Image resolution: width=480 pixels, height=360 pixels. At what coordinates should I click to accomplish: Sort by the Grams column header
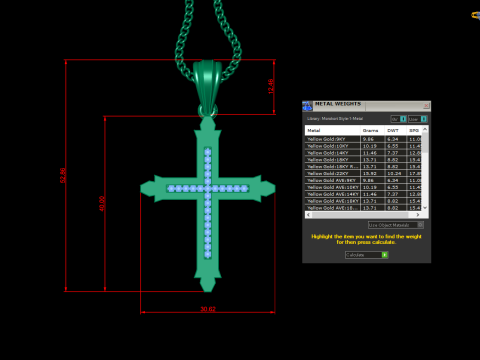click(372, 130)
